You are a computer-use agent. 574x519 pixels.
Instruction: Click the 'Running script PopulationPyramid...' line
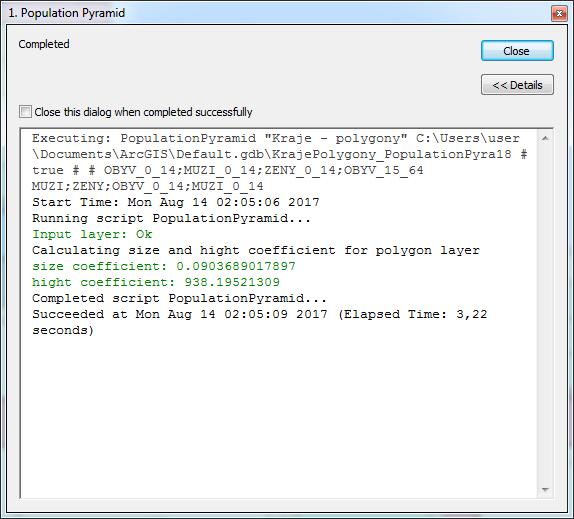(x=171, y=218)
